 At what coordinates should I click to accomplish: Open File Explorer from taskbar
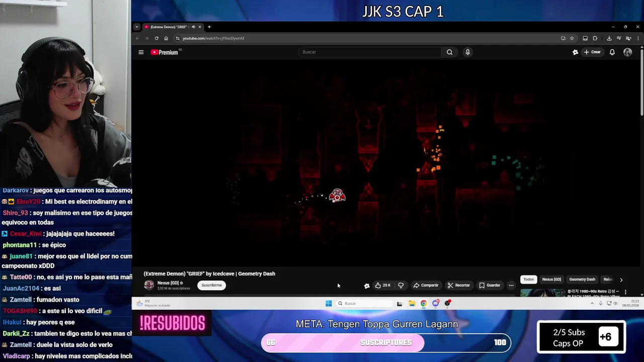pos(412,303)
